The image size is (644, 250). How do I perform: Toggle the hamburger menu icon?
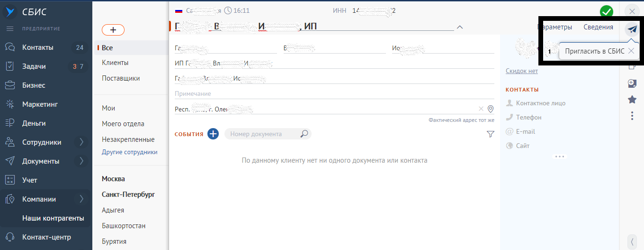tap(9, 29)
